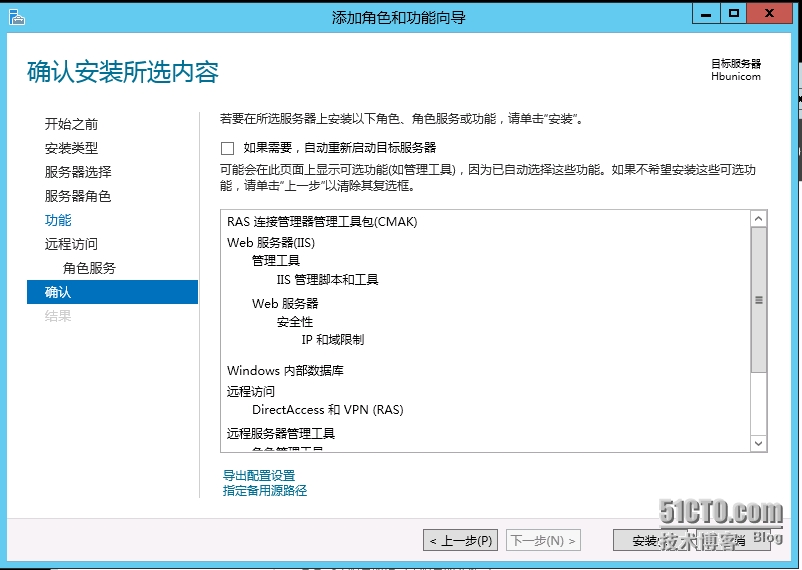Select DirectAccess 和 VPN (RAS) entry
Image resolution: width=802 pixels, height=570 pixels.
[x=328, y=410]
